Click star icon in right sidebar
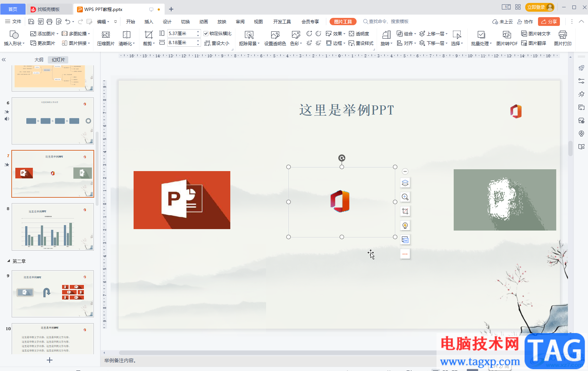This screenshot has width=588, height=371. [x=581, y=94]
